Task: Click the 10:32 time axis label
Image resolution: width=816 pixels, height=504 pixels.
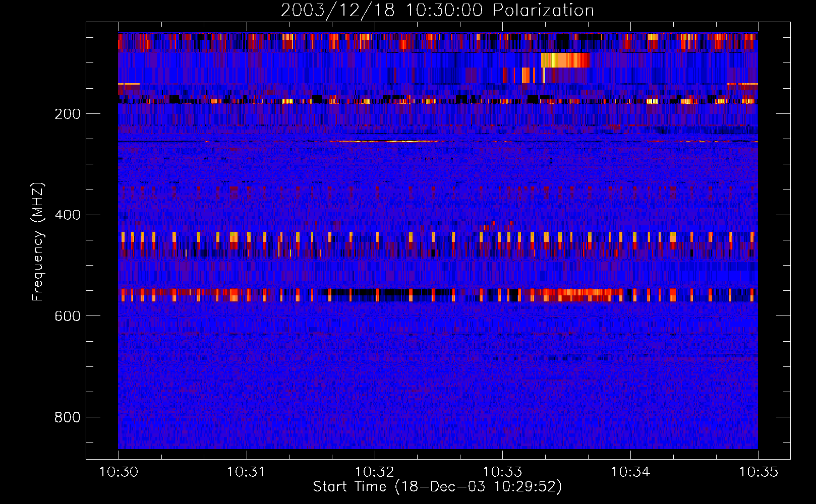Action: pyautogui.click(x=374, y=472)
